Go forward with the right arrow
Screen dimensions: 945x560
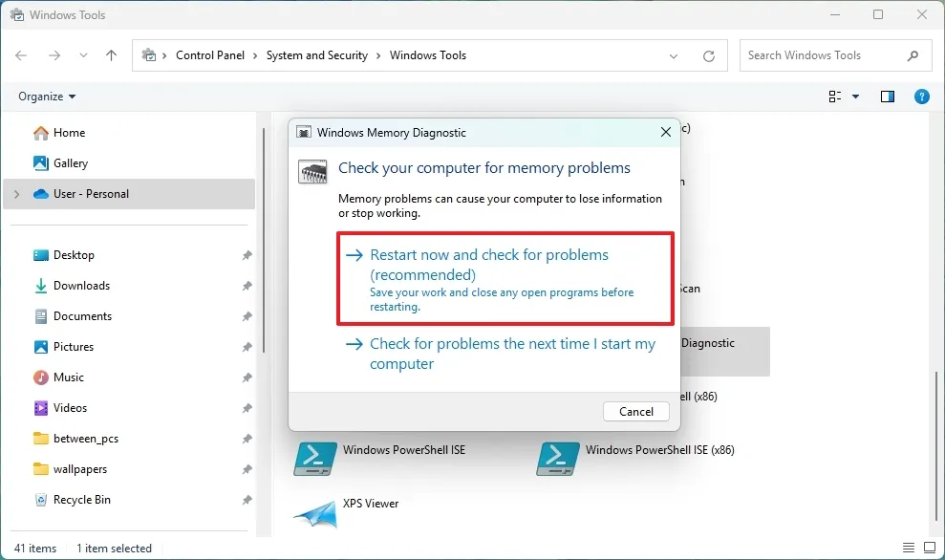[54, 55]
